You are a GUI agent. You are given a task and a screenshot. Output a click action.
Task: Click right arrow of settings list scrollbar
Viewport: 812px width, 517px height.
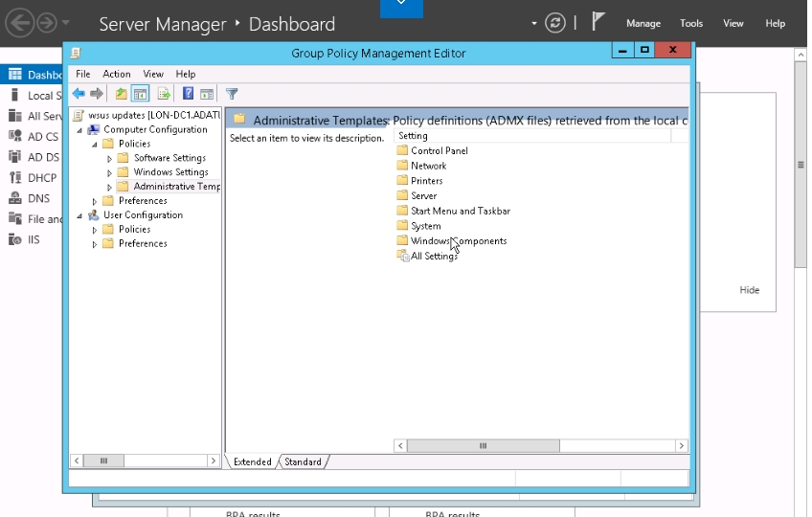682,445
